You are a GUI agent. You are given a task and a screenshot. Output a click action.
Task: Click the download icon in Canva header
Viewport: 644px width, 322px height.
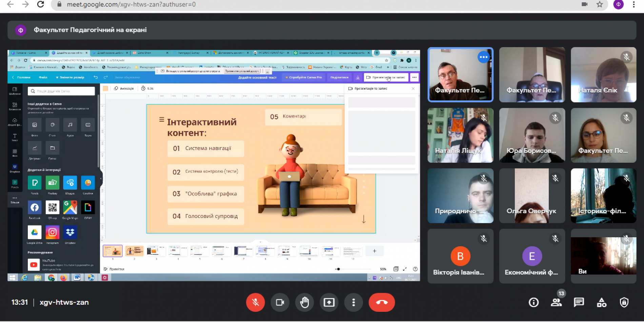click(x=358, y=77)
